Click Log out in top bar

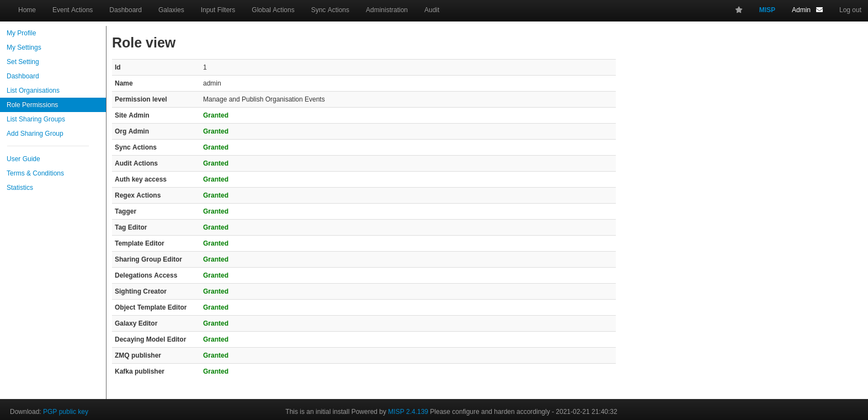850,10
